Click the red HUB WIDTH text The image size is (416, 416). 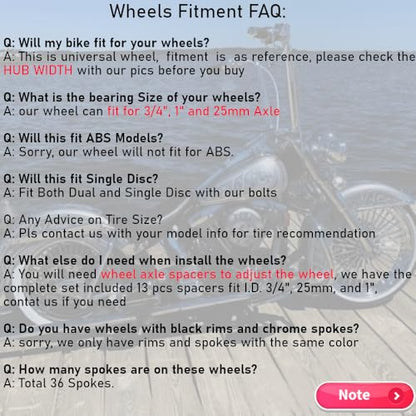pos(38,70)
